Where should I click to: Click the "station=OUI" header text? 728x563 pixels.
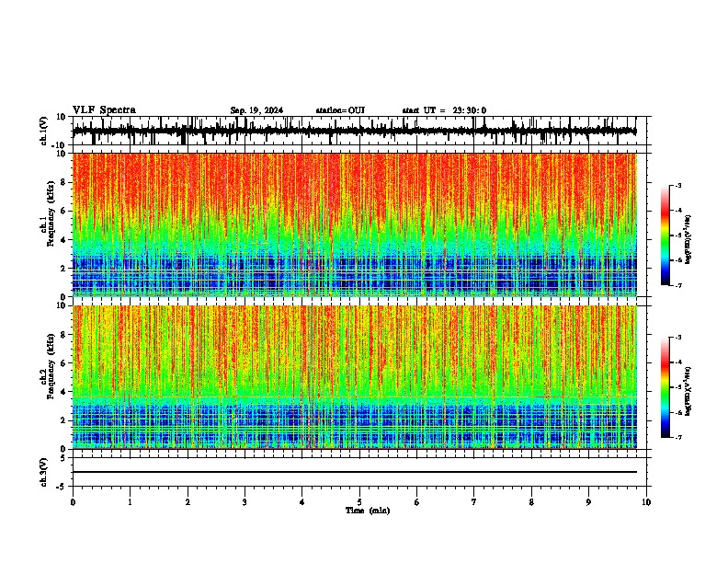click(x=340, y=110)
